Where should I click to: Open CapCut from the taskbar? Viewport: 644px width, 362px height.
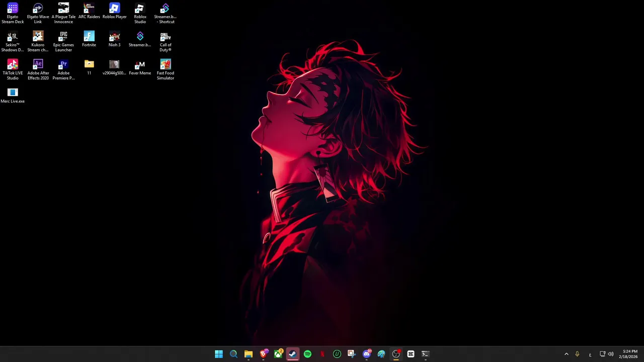point(411,354)
